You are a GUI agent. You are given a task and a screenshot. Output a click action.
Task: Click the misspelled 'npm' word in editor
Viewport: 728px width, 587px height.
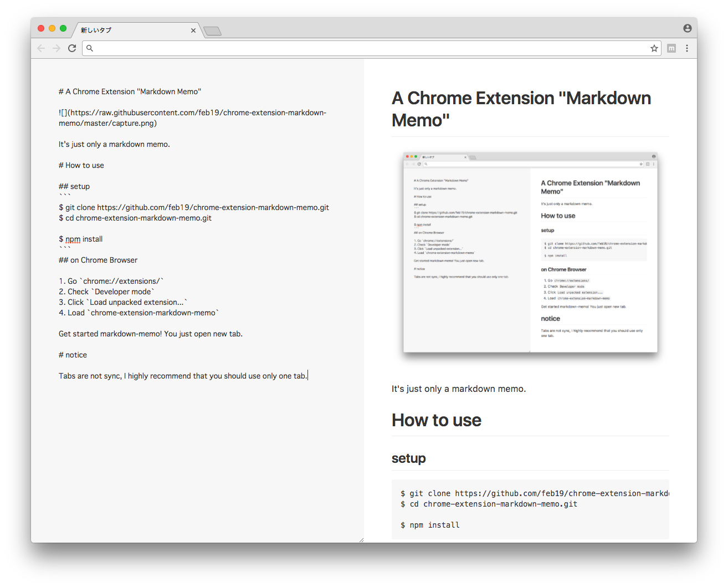73,239
